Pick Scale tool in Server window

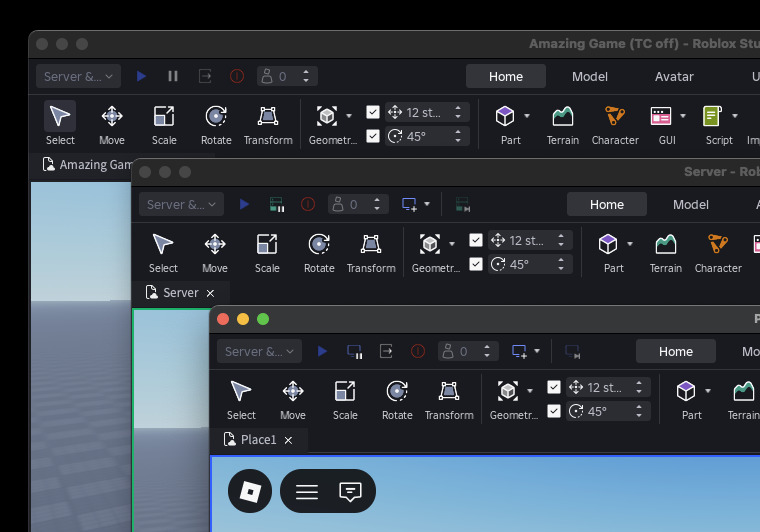coord(267,251)
